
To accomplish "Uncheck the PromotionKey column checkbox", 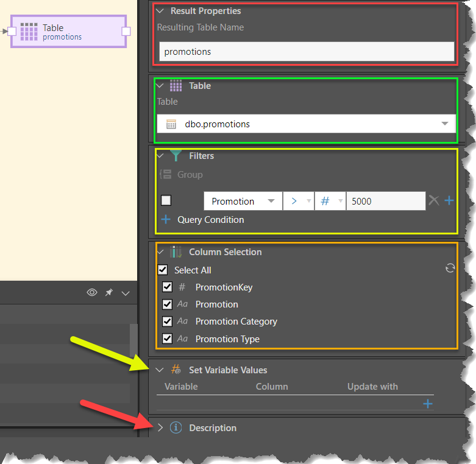I will coord(168,287).
